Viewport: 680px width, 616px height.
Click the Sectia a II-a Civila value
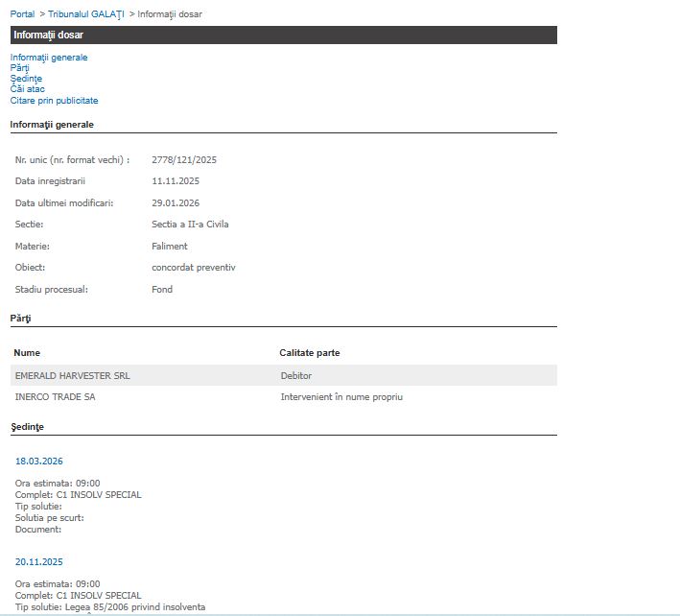click(190, 225)
